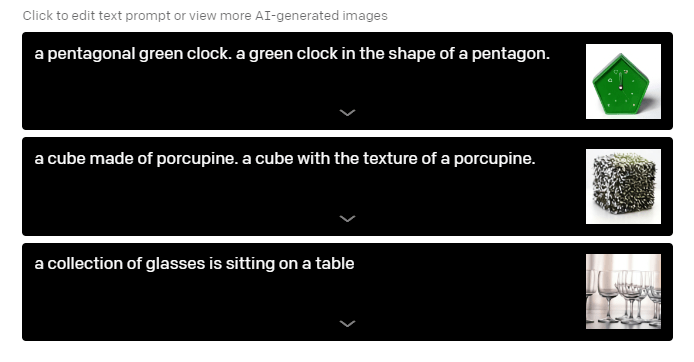Edit the 'a collection of glasses' prompt text
This screenshot has width=694, height=362.
[x=194, y=264]
